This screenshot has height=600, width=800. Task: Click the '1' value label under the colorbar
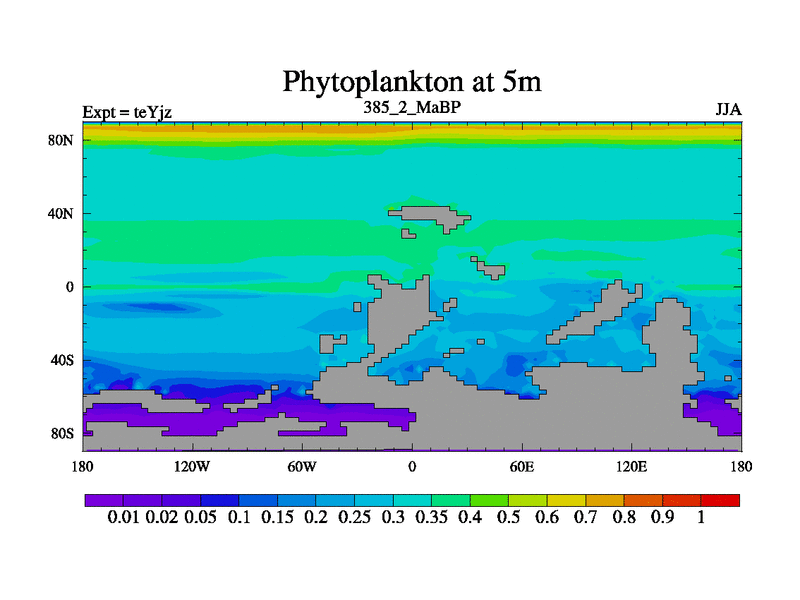click(x=701, y=517)
